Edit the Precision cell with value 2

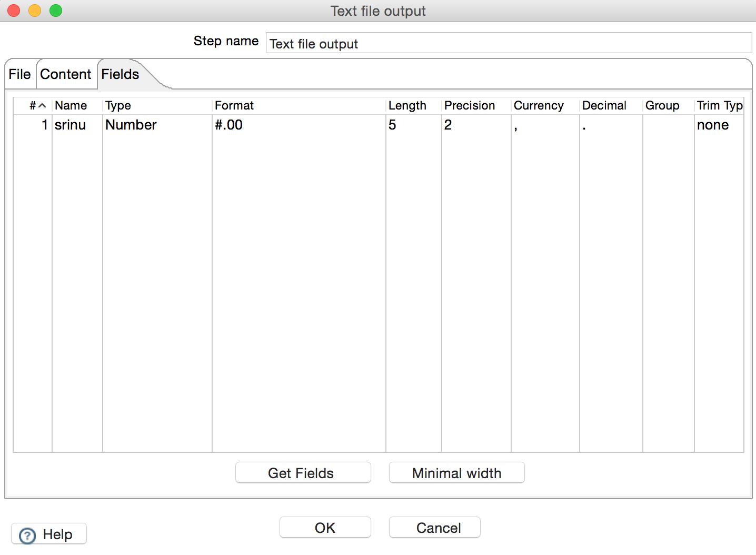tap(475, 125)
